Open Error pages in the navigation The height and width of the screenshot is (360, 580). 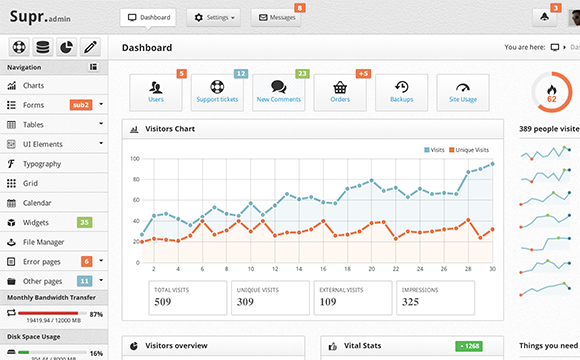pyautogui.click(x=54, y=262)
